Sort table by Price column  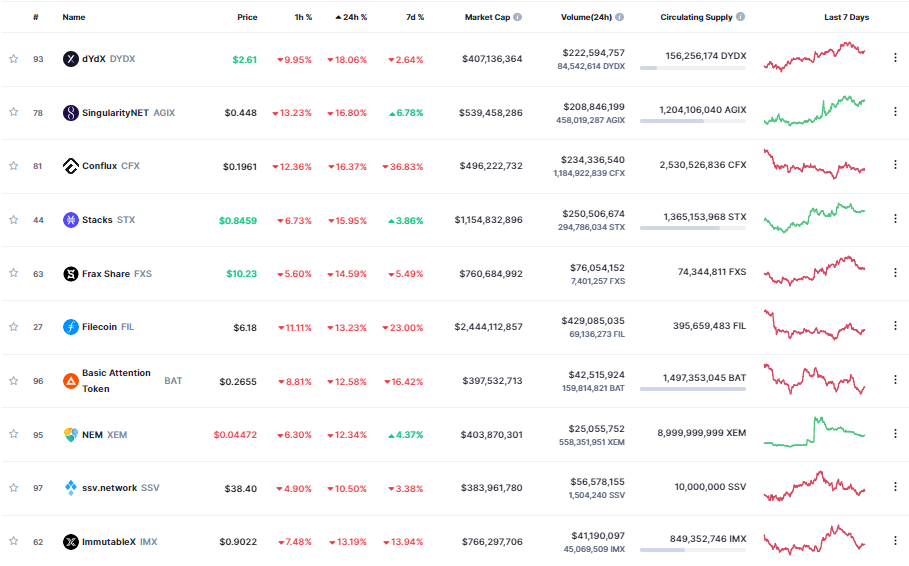247,17
